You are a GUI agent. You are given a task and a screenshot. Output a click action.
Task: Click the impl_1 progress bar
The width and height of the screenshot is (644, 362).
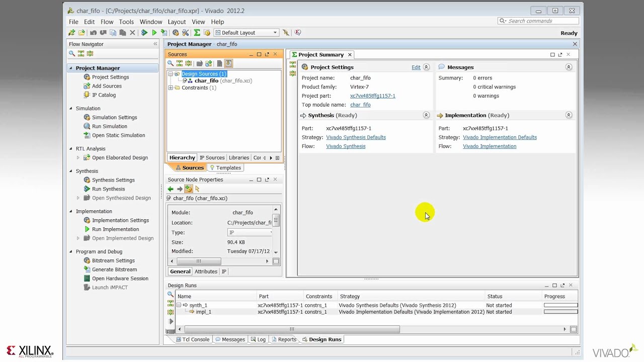pos(560,312)
